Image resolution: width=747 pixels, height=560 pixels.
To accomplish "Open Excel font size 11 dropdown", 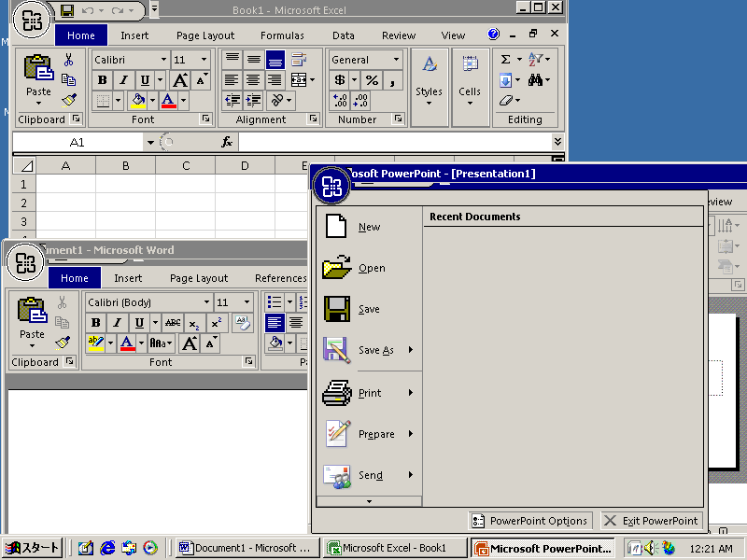I will (x=204, y=60).
